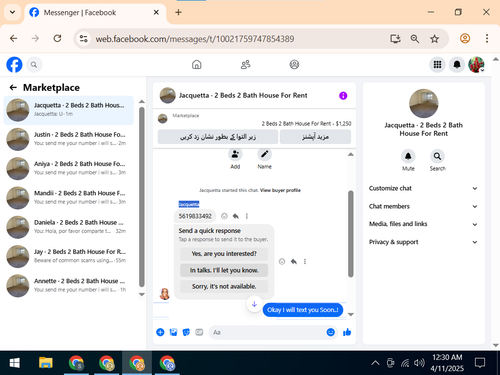
Task: React to quick response message
Action: pyautogui.click(x=282, y=261)
